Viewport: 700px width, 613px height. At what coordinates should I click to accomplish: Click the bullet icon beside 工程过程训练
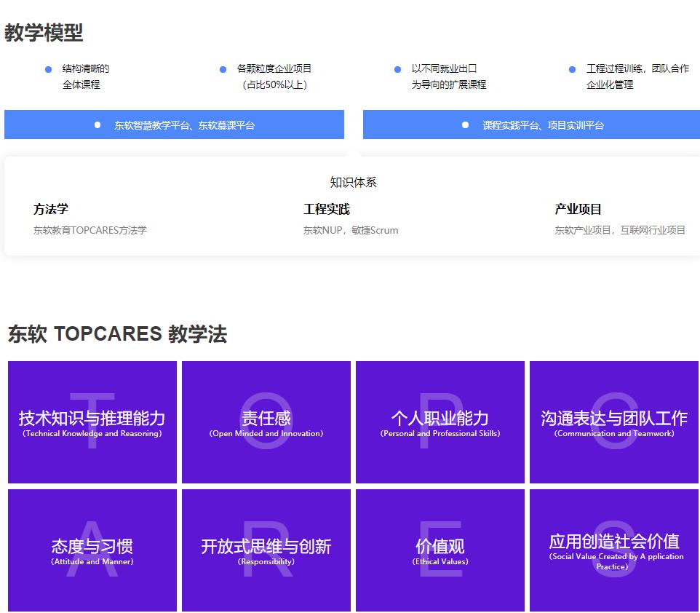(571, 68)
